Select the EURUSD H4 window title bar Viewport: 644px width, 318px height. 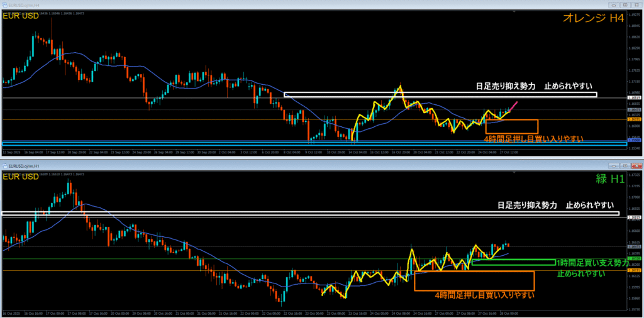(252, 4)
